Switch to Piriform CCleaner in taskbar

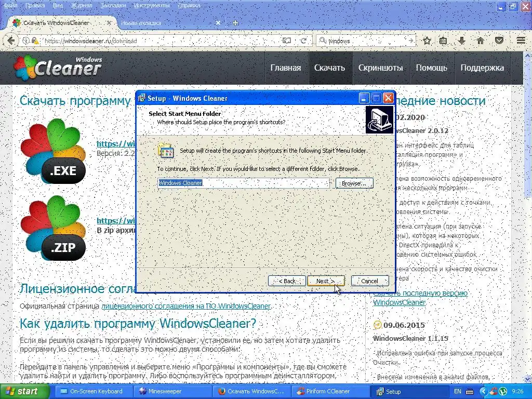[x=331, y=392]
